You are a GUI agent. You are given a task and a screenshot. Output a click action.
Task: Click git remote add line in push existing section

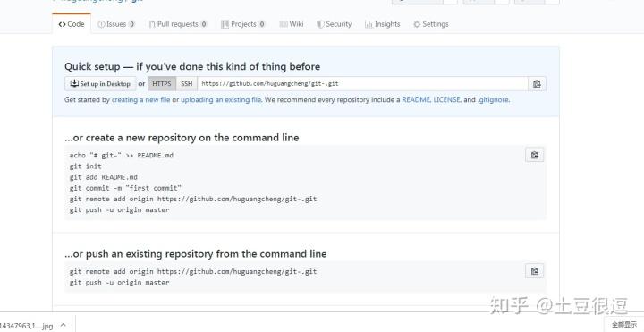[193, 272]
